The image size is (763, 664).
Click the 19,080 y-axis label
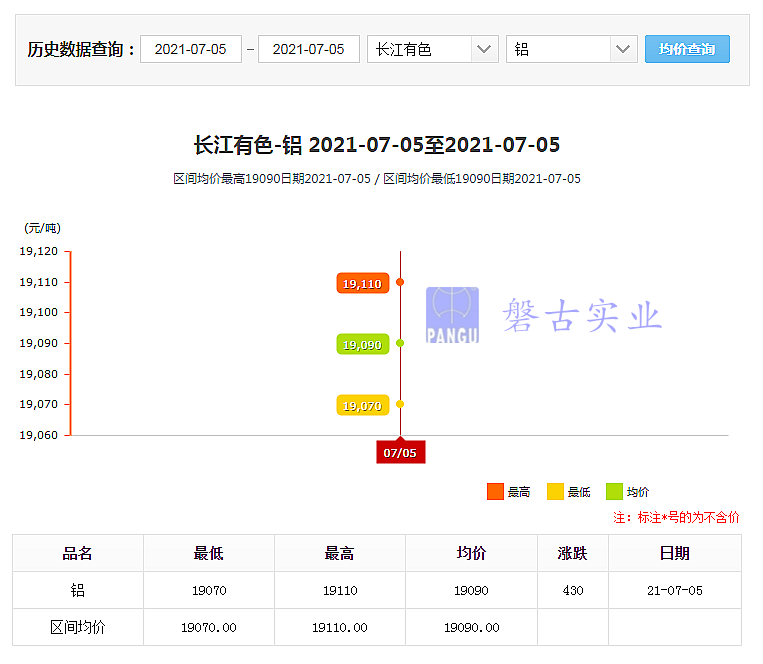coord(38,374)
